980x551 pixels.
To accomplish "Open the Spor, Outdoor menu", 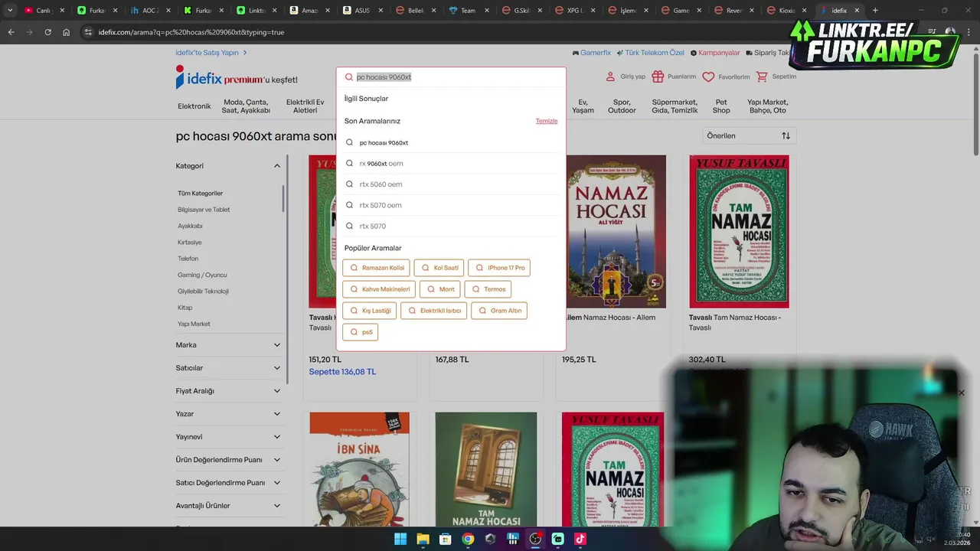I will (x=622, y=106).
